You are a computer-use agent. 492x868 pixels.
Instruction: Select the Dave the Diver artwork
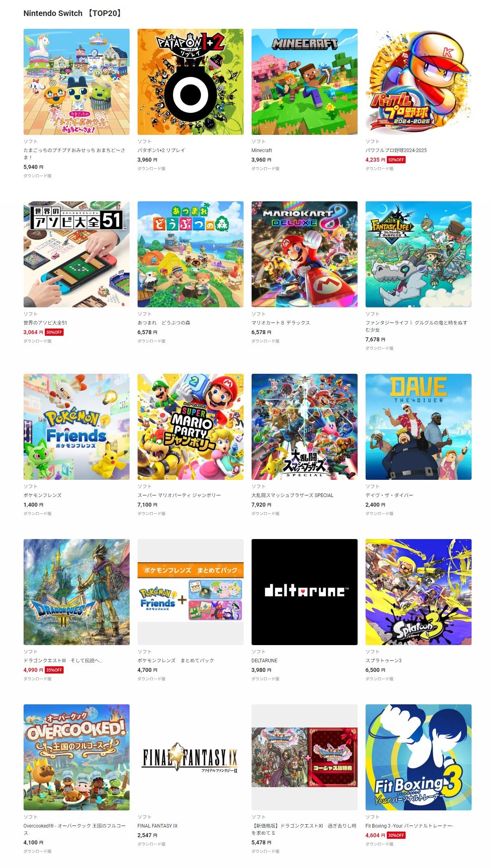[x=418, y=427]
